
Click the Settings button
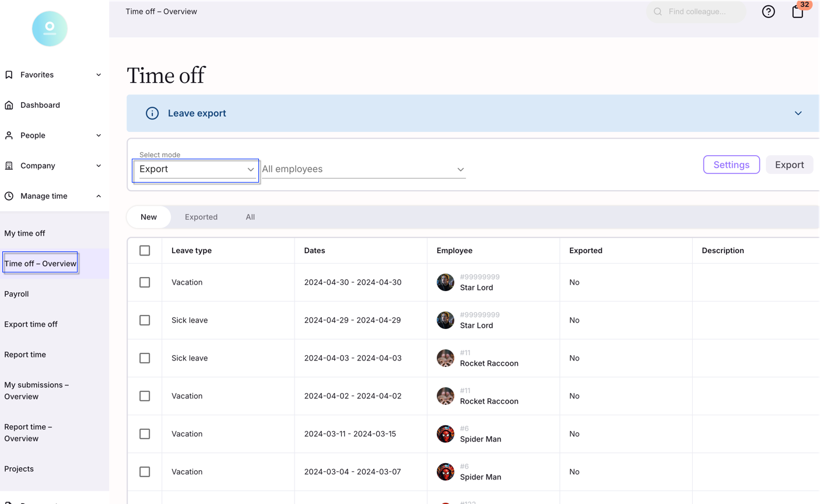click(731, 164)
